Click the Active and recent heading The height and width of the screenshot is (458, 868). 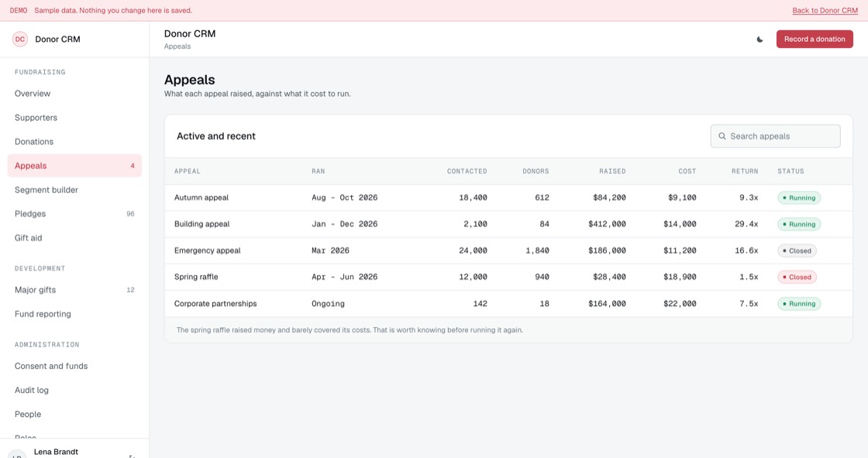[216, 136]
